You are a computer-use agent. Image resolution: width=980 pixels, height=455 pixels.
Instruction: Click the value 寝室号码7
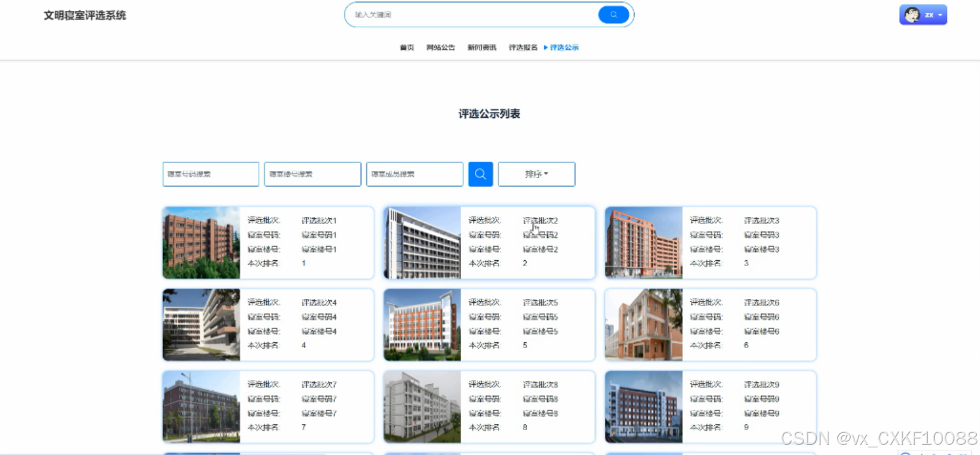tap(319, 399)
